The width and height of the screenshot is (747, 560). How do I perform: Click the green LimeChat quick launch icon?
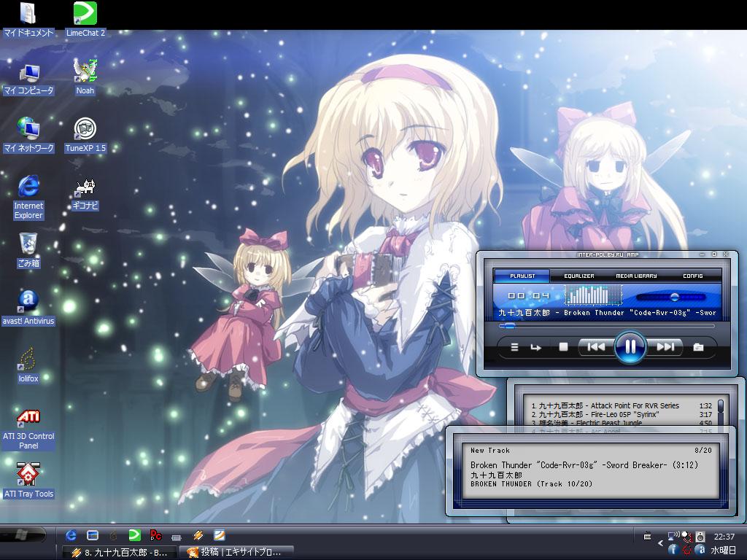[135, 535]
